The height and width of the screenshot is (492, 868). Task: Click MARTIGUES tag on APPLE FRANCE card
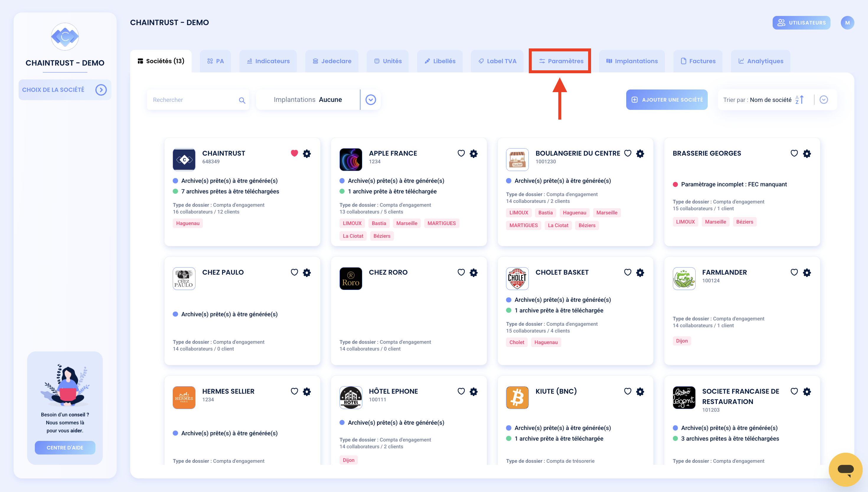point(441,223)
